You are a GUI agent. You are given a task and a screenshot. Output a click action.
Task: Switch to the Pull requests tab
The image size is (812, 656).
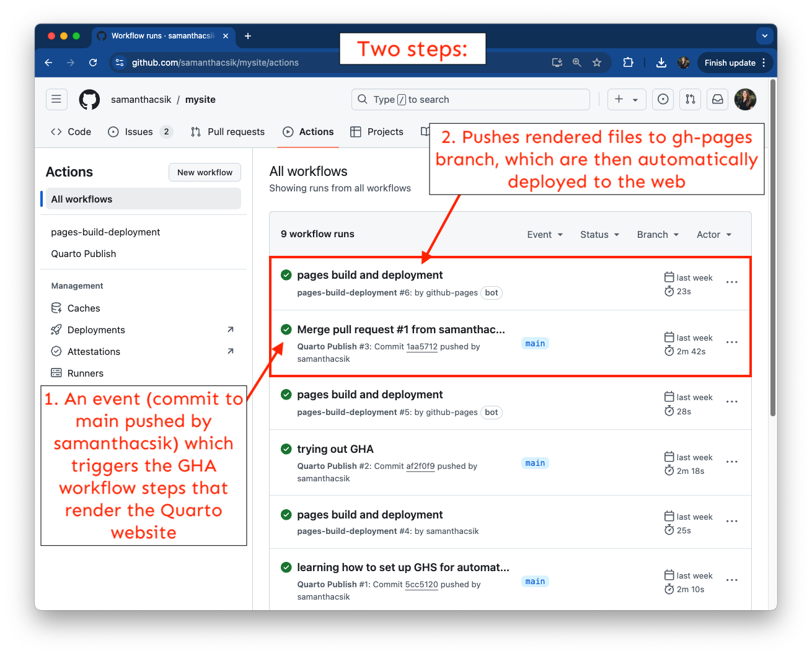click(x=227, y=132)
